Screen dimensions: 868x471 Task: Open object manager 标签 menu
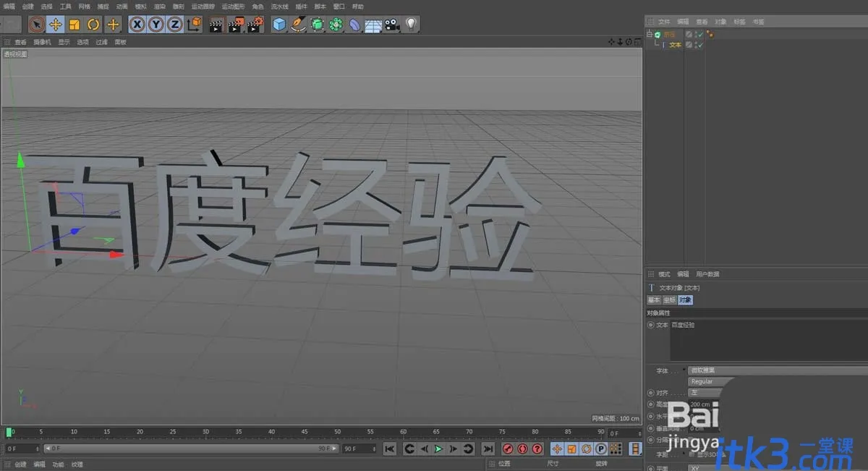pyautogui.click(x=739, y=22)
